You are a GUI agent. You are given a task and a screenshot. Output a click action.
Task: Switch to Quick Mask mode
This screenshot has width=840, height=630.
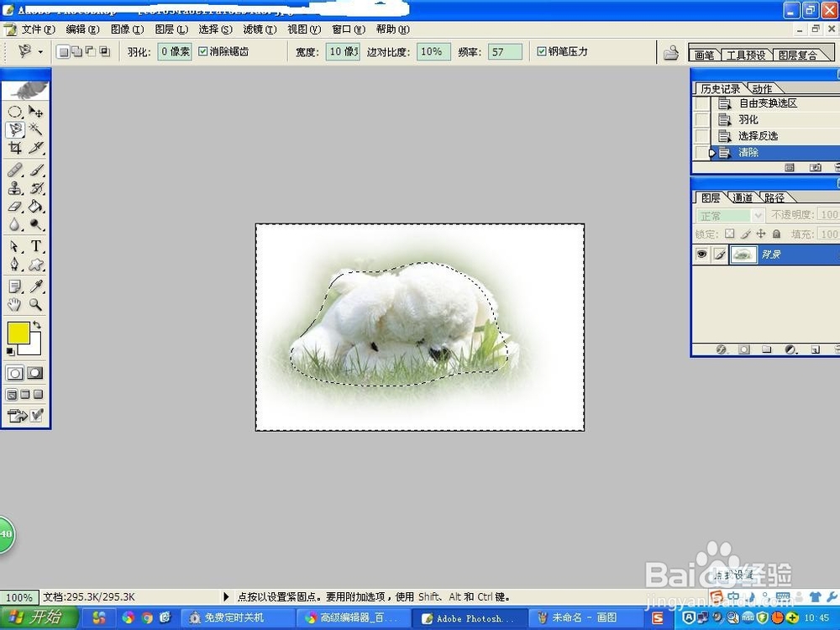[x=35, y=373]
